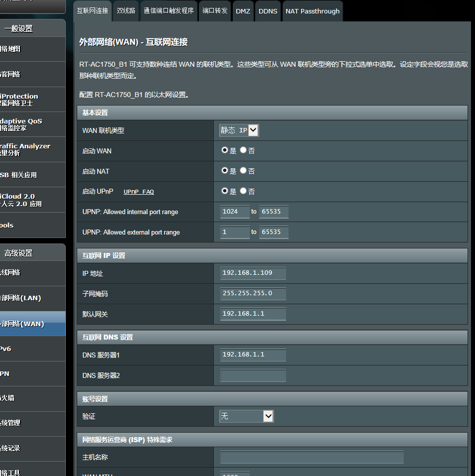Open AiProtection 智能网络卫士 sidebar item
This screenshot has height=476, width=475.
32,100
